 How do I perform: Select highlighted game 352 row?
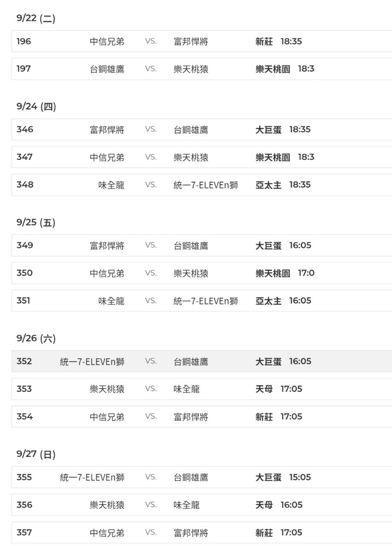pos(202,361)
